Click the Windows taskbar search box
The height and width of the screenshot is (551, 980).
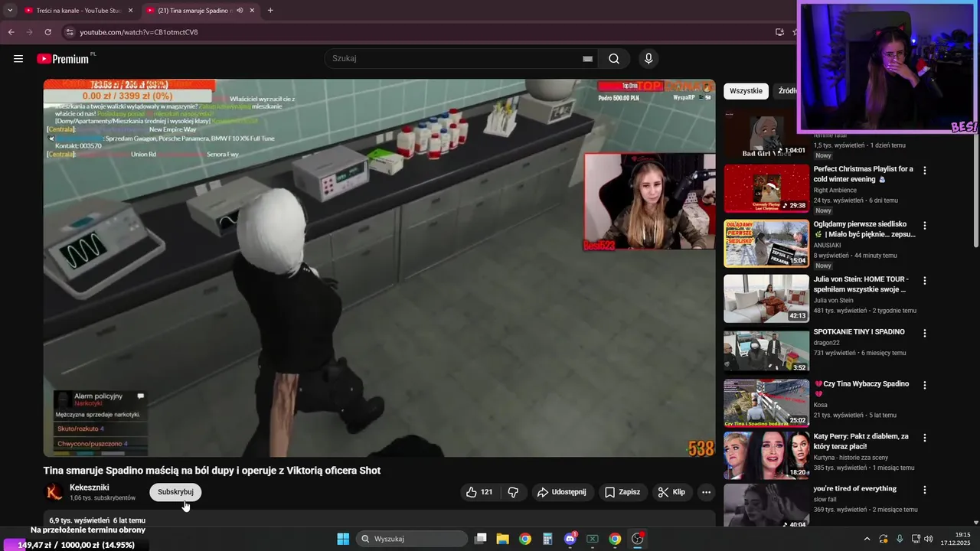coord(412,539)
